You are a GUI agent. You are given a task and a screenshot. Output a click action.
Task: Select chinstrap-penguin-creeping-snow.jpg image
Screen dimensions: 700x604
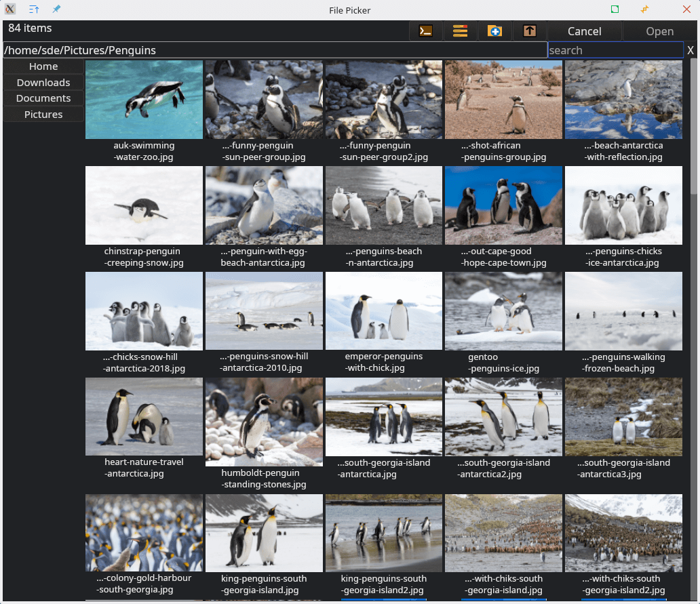pos(144,205)
